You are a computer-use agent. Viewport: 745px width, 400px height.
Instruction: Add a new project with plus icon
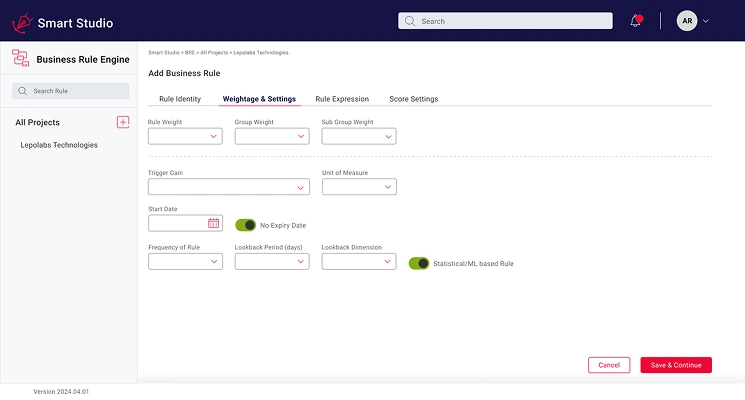tap(123, 122)
